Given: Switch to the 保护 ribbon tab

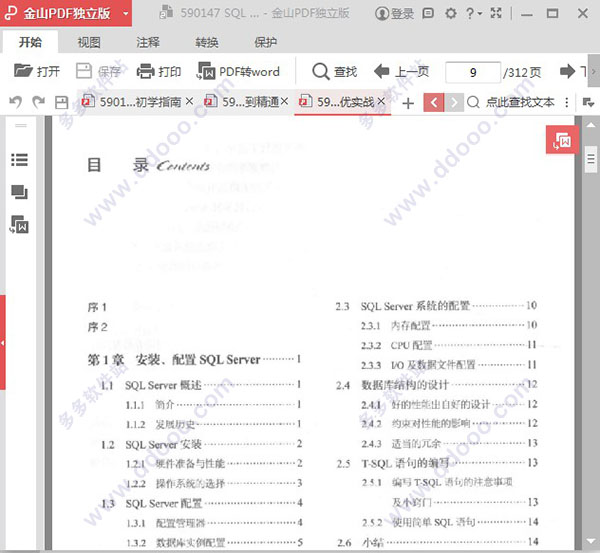Looking at the screenshot, I should click(x=265, y=42).
